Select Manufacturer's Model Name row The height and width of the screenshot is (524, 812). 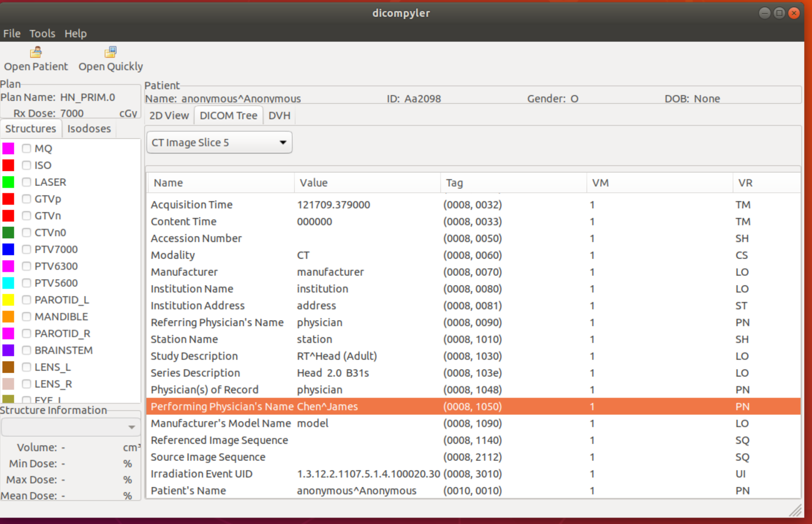pyautogui.click(x=474, y=423)
